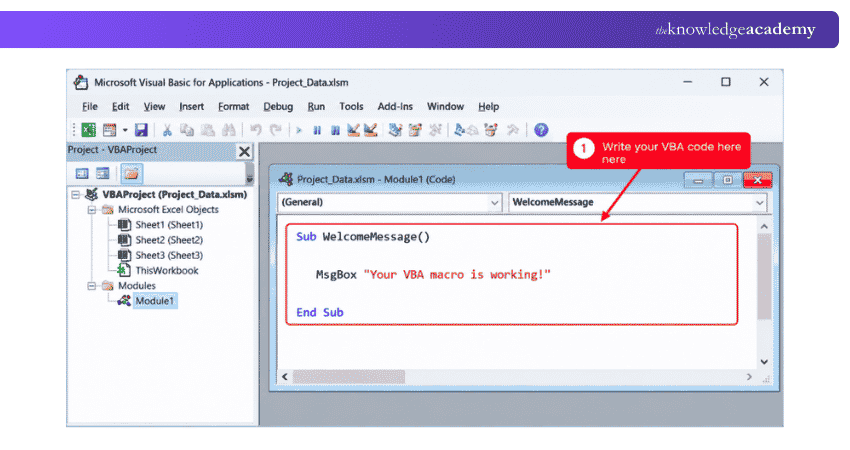Screen dimensions: 850x450
Task: Open Project Explorer from the toolbar
Action: [x=396, y=130]
